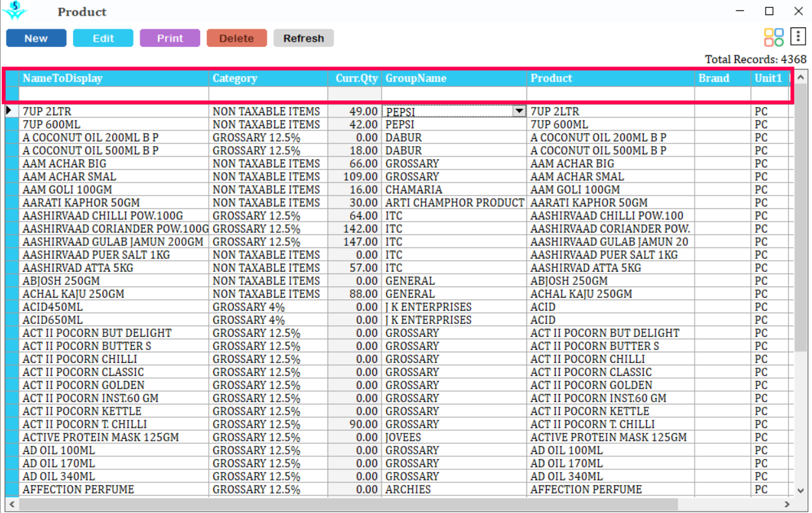Screen dimensions: 812x513
Task: Select ACID450ML name cell
Action: [x=113, y=307]
